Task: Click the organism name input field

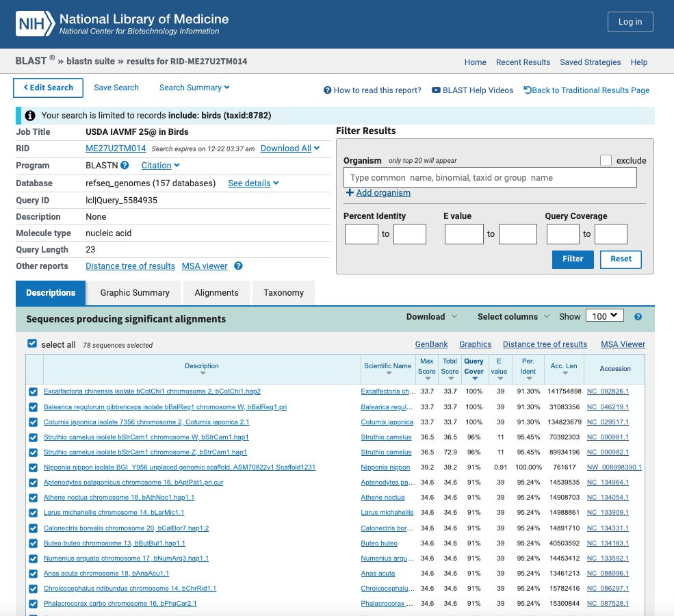Action: 490,177
